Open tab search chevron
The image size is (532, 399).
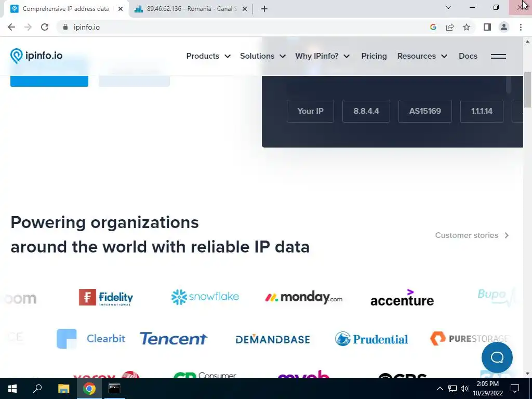pyautogui.click(x=448, y=7)
